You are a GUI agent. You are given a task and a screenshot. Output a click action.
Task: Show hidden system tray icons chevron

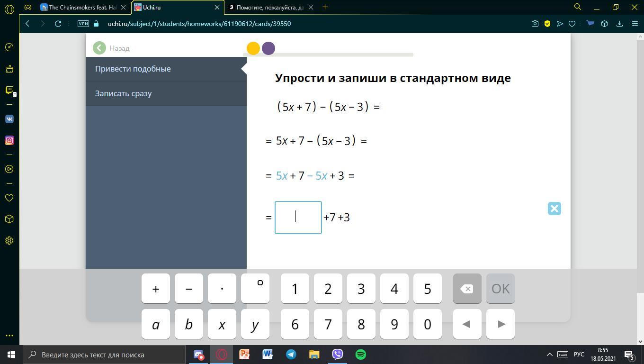coord(549,355)
